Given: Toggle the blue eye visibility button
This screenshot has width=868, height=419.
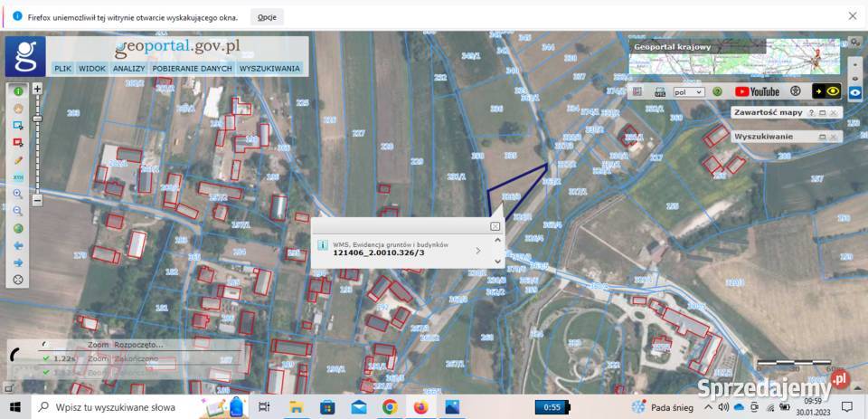Looking at the screenshot, I should point(854,92).
